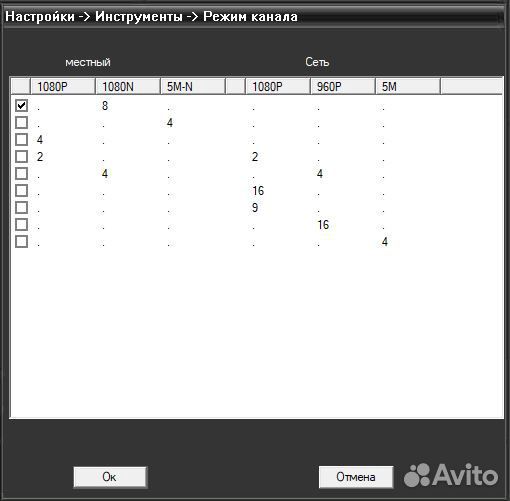Screen dimensions: 510x501
Task: Click the местный group label
Action: [x=88, y=62]
